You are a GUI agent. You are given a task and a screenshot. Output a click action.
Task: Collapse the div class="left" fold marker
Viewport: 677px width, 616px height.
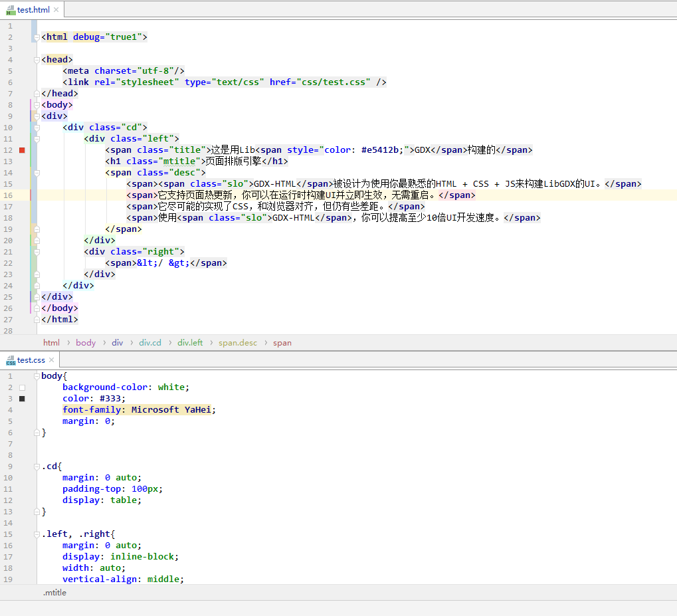[x=37, y=139]
